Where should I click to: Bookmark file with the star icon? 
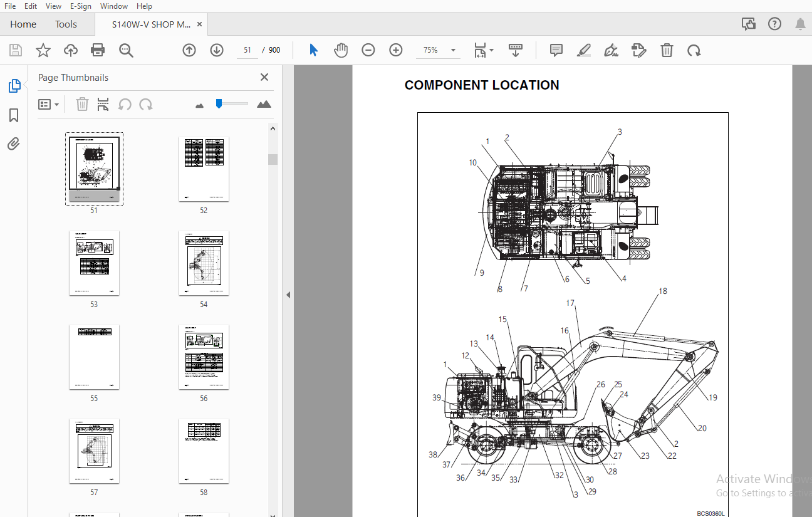coord(43,50)
